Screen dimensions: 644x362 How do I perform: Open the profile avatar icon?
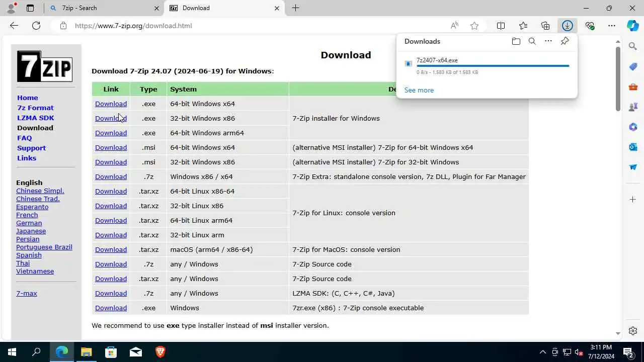point(11,8)
